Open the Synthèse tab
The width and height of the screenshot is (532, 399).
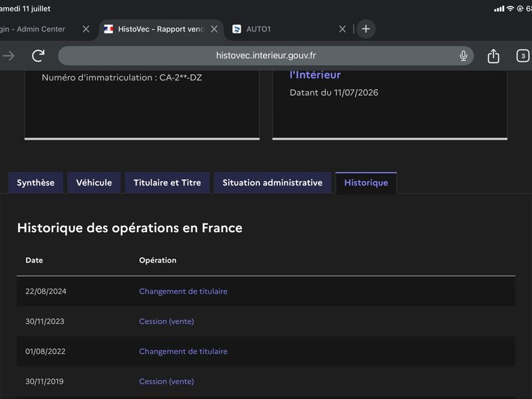(36, 183)
